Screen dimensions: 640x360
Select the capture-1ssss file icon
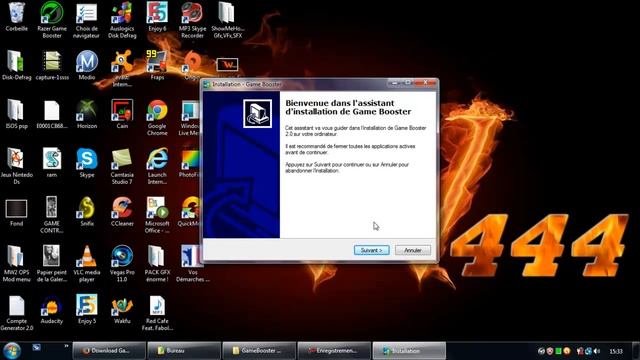click(x=52, y=65)
